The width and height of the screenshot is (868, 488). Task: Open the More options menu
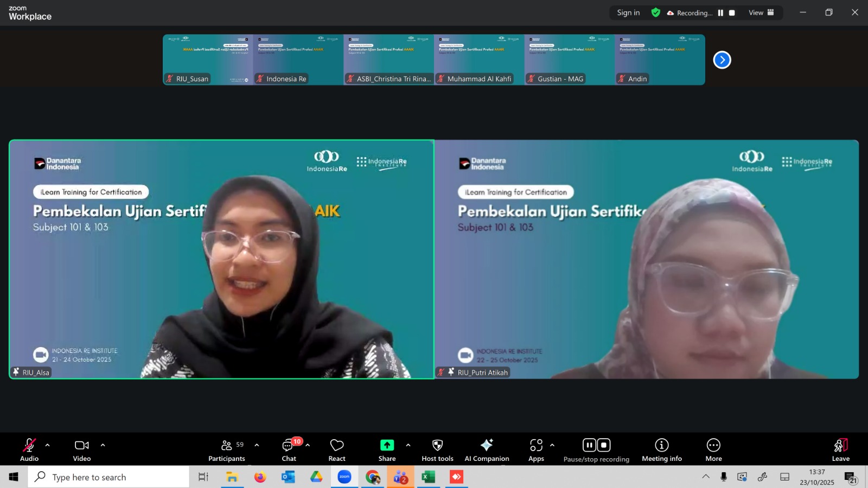tap(713, 450)
